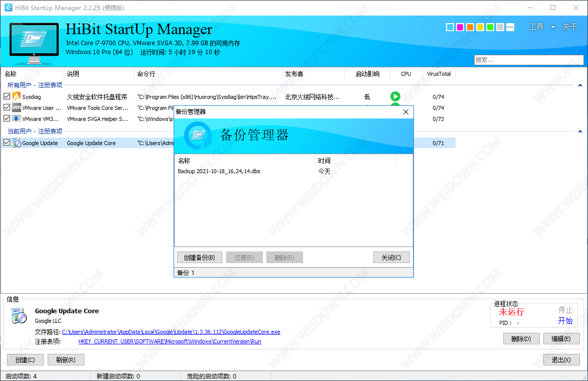
Task: Collapse the 所有用户 - 注册表项 group
Action: click(580, 85)
